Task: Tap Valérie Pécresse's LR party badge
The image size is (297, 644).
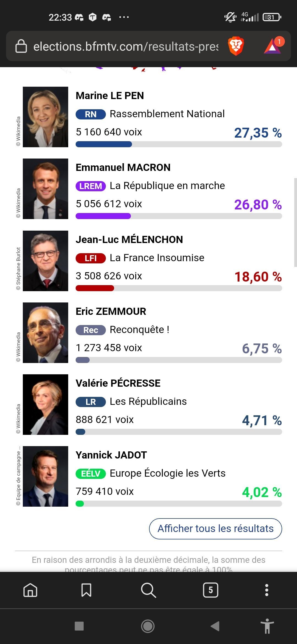Action: (x=90, y=402)
